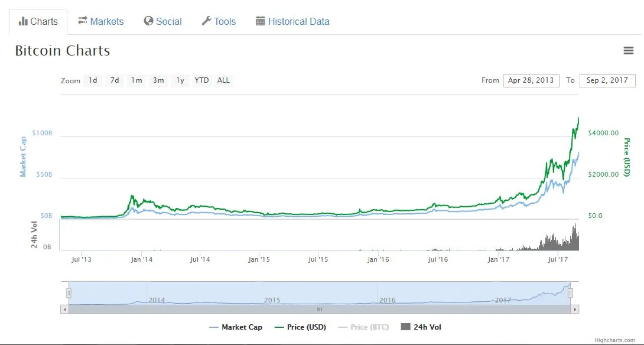Set zoom to ALL
The height and width of the screenshot is (345, 644).
click(x=223, y=80)
